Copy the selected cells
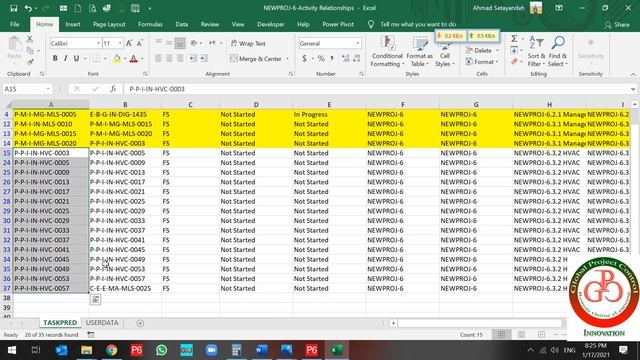Viewport: 640px width, 360px height. pyautogui.click(x=30, y=51)
